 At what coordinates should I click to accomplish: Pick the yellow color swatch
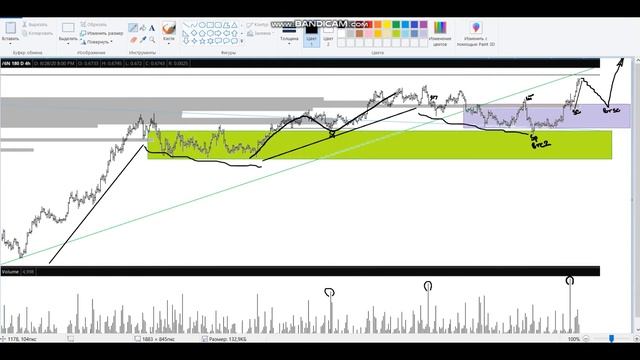[x=387, y=24]
